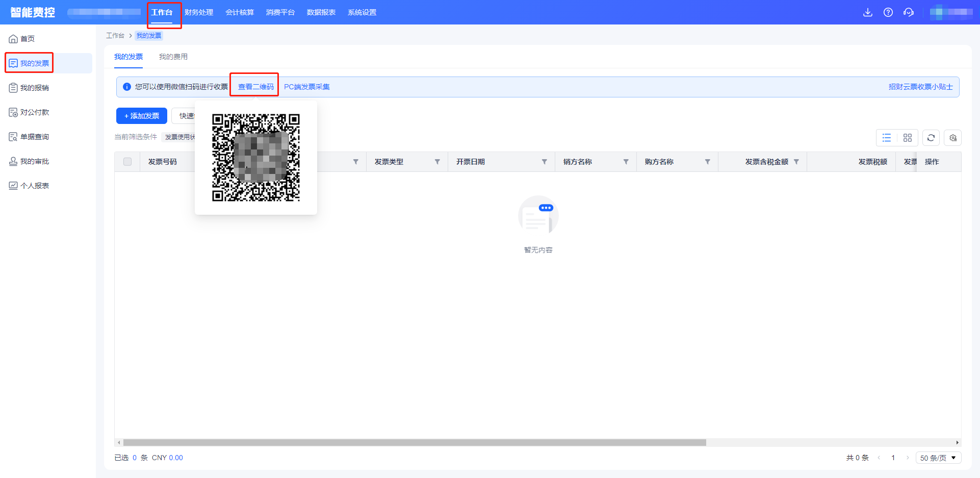Switch to grid card view icon
The width and height of the screenshot is (980, 478).
(x=908, y=138)
